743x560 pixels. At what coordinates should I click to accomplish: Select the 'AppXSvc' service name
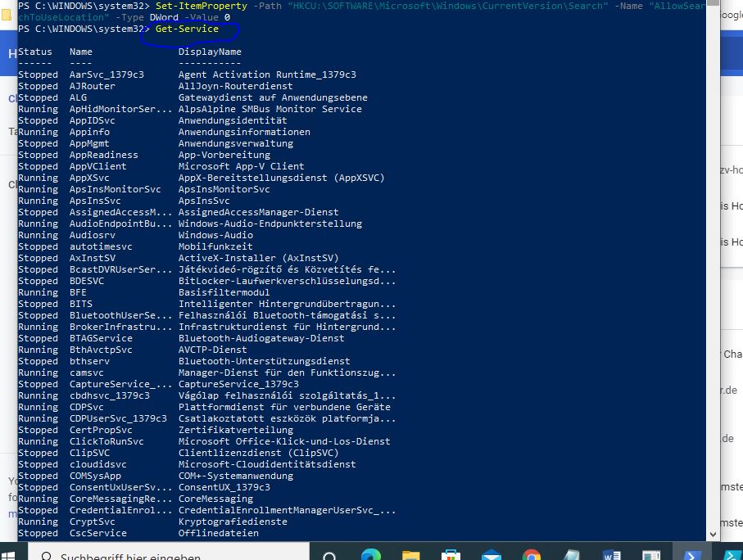(x=89, y=178)
